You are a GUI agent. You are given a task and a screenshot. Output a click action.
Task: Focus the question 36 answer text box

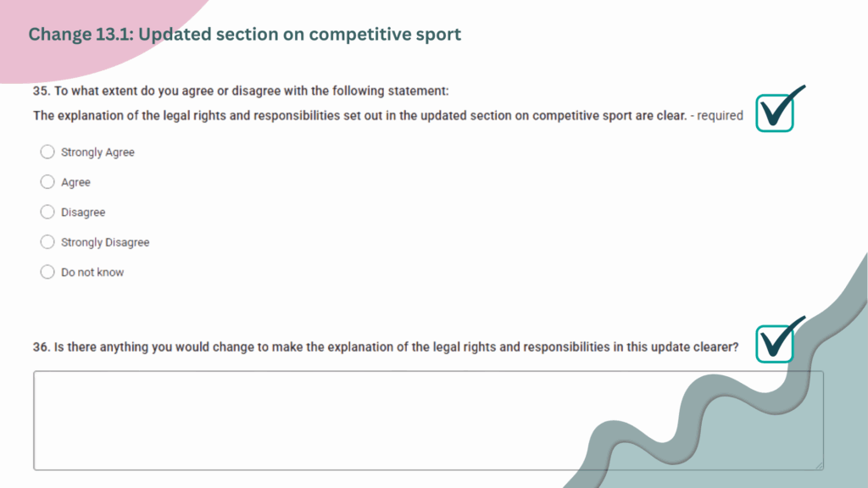click(428, 420)
